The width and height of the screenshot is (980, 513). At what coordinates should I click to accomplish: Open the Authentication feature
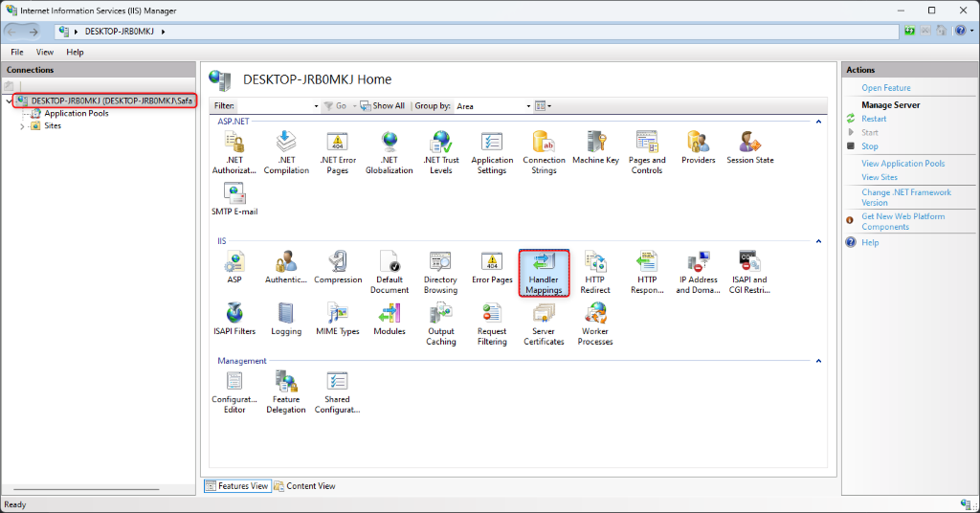(x=286, y=267)
